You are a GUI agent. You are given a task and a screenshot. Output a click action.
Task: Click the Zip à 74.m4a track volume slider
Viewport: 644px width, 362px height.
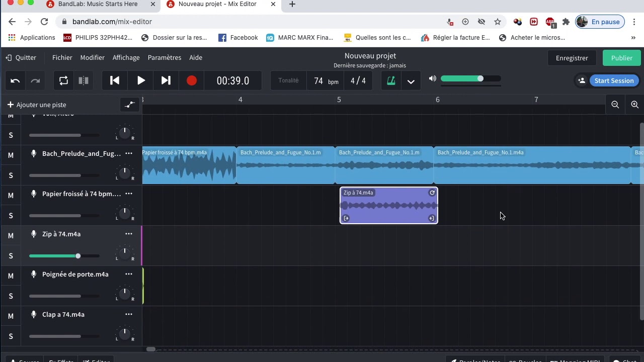pyautogui.click(x=64, y=256)
